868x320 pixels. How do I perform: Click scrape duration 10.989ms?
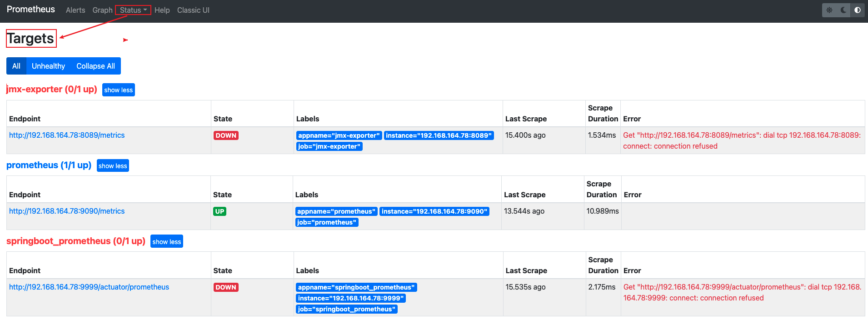click(603, 211)
